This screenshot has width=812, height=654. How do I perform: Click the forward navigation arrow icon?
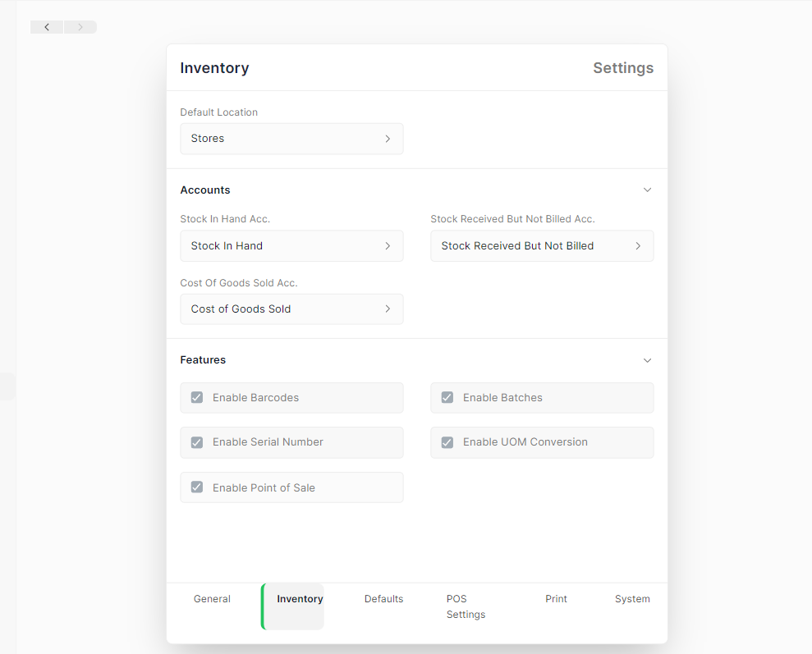(x=80, y=26)
